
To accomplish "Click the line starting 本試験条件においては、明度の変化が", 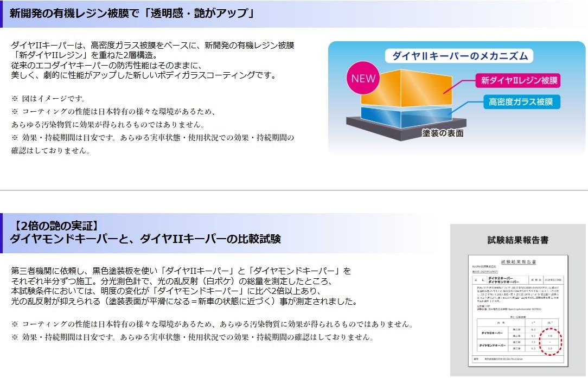I will coord(167,291).
